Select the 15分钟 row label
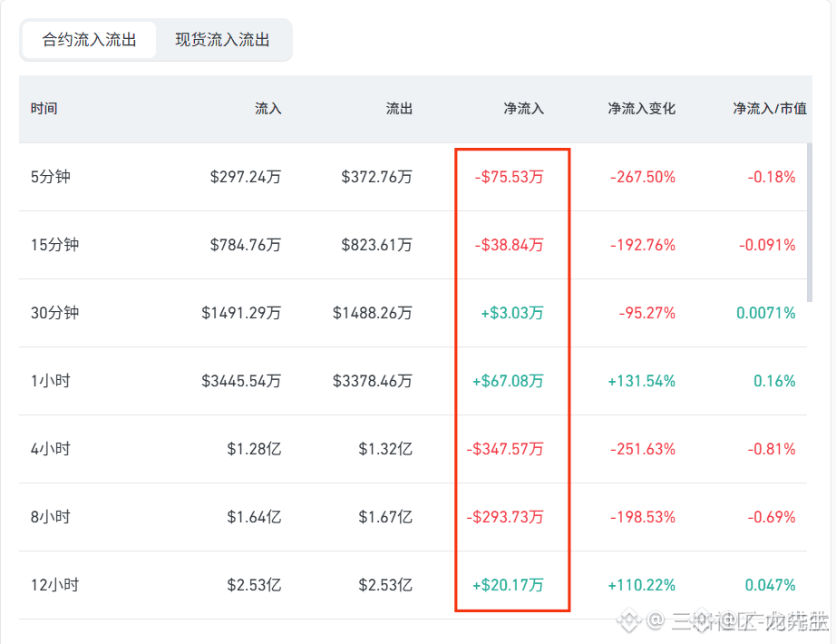The image size is (836, 644). 55,245
